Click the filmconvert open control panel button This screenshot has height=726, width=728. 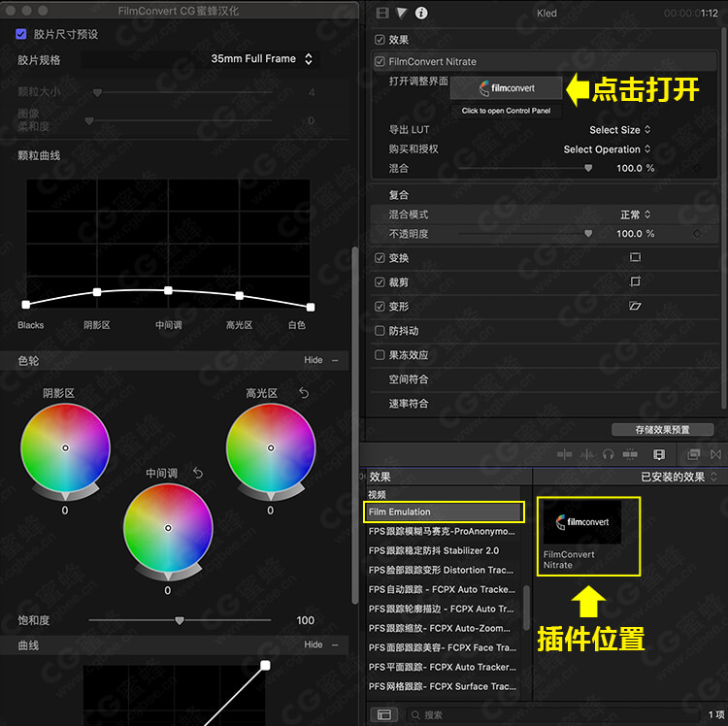pyautogui.click(x=507, y=87)
